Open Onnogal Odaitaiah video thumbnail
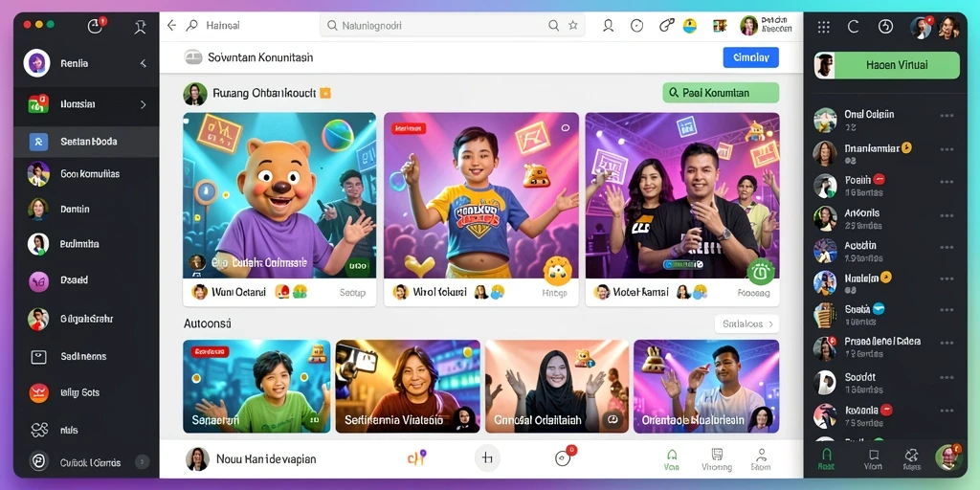This screenshot has width=980, height=490. 557,387
